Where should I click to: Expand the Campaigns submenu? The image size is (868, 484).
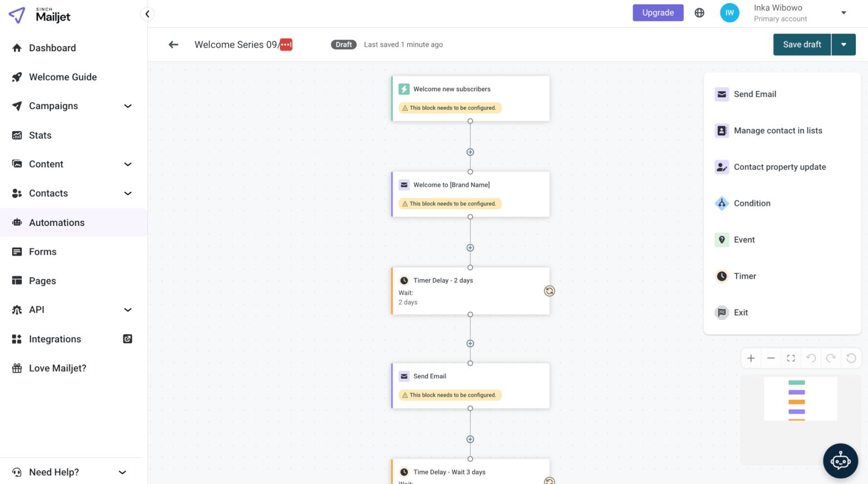(127, 106)
